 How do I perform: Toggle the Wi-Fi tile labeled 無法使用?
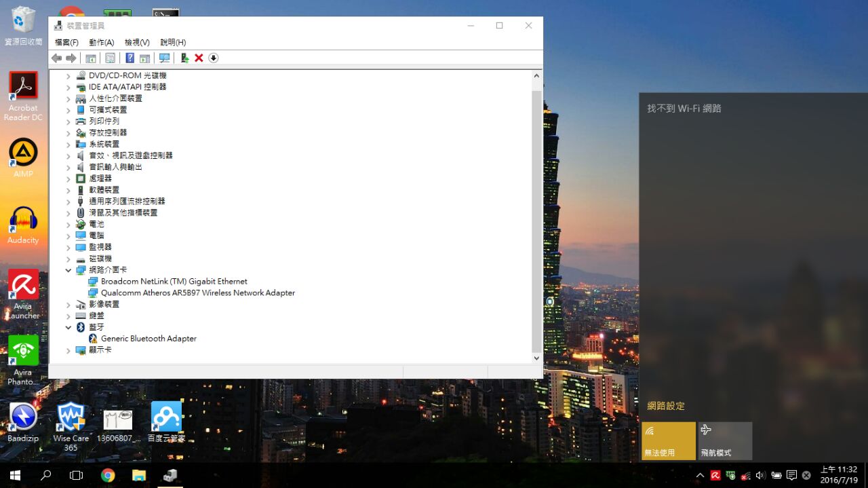point(668,440)
